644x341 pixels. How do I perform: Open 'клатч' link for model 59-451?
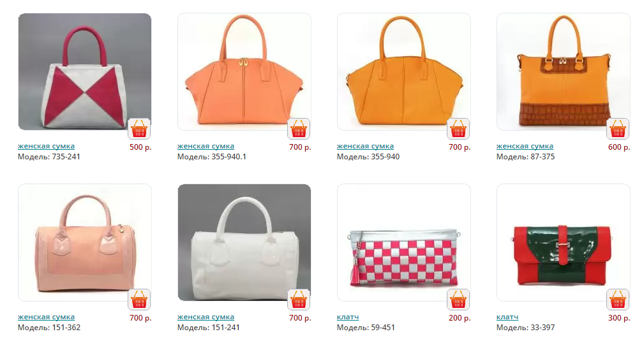click(x=348, y=317)
